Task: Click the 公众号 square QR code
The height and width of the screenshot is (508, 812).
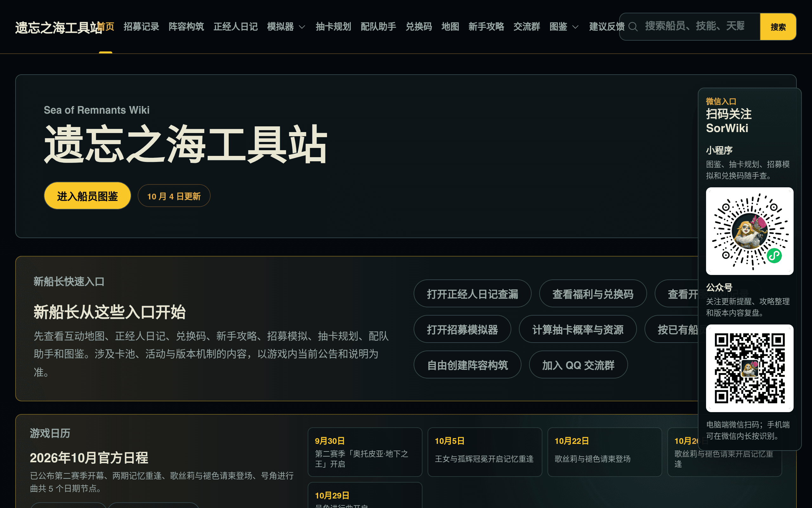Action: [750, 368]
